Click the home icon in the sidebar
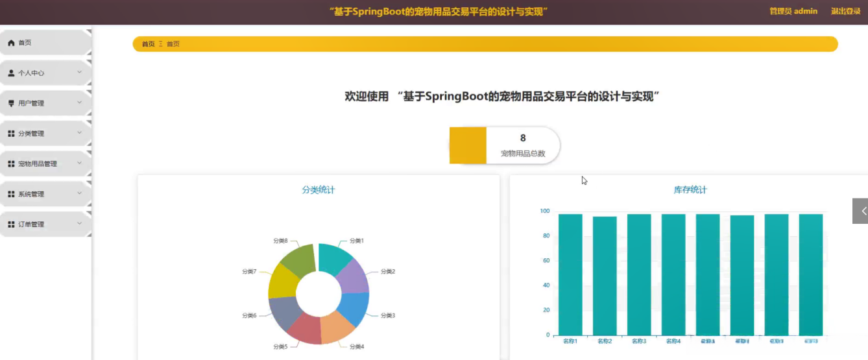The height and width of the screenshot is (360, 868). coord(11,43)
